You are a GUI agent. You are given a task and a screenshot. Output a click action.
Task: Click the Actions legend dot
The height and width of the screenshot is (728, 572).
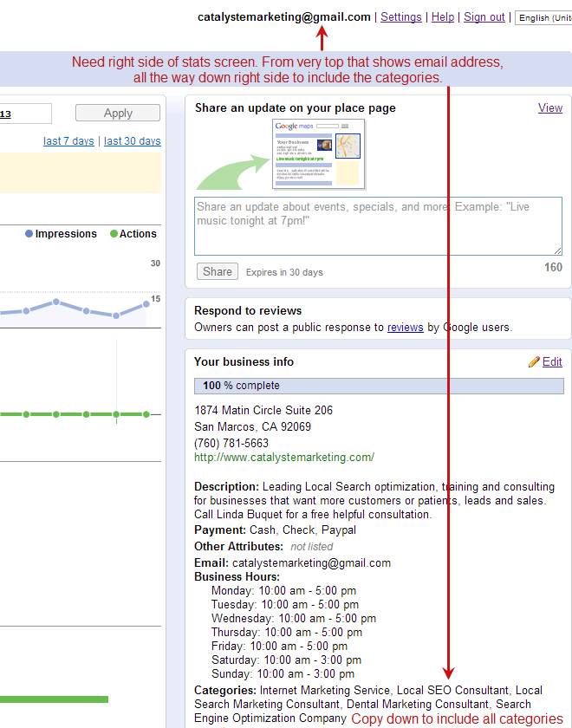[x=114, y=233]
